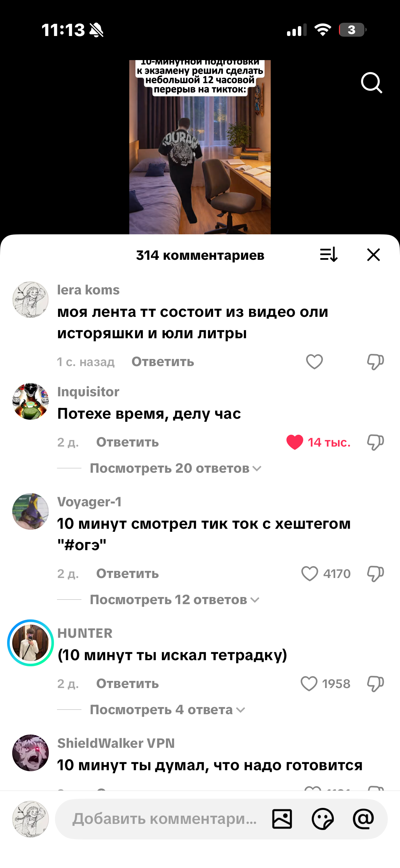Viewport: 400px width, 868px height.
Task: Open the comment sort order icon
Action: pos(329,254)
